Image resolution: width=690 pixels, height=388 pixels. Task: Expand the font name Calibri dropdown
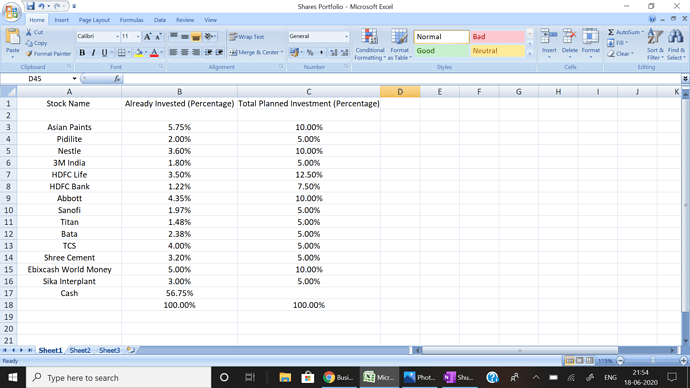pyautogui.click(x=117, y=37)
